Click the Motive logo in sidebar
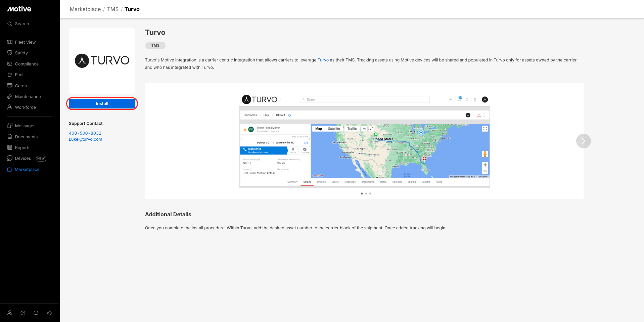The width and height of the screenshot is (644, 322). click(19, 9)
